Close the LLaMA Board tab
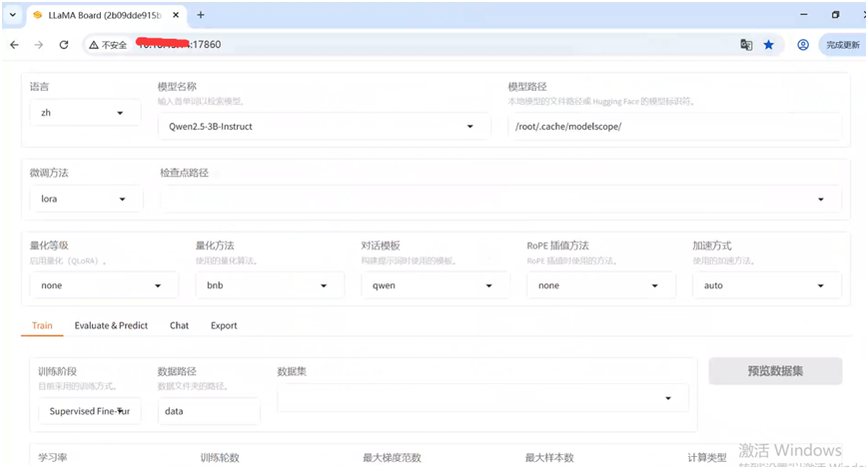The image size is (868, 469). 176,15
